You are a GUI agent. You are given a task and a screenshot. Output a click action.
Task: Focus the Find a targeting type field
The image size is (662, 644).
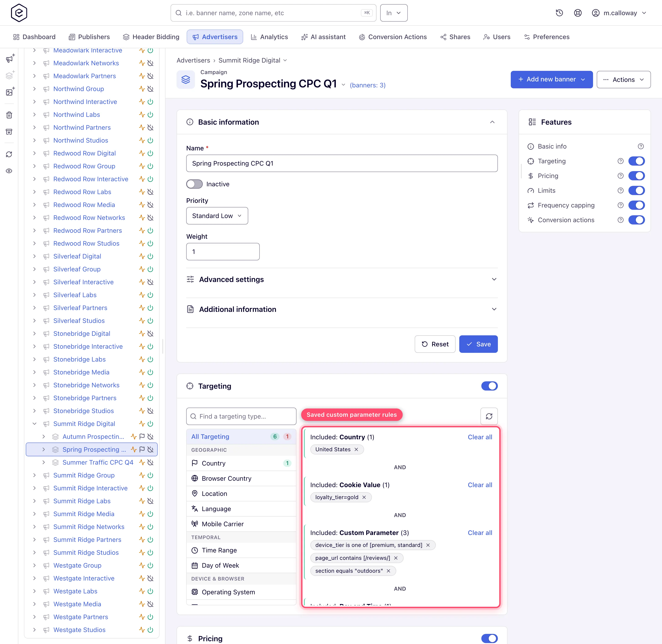(241, 416)
